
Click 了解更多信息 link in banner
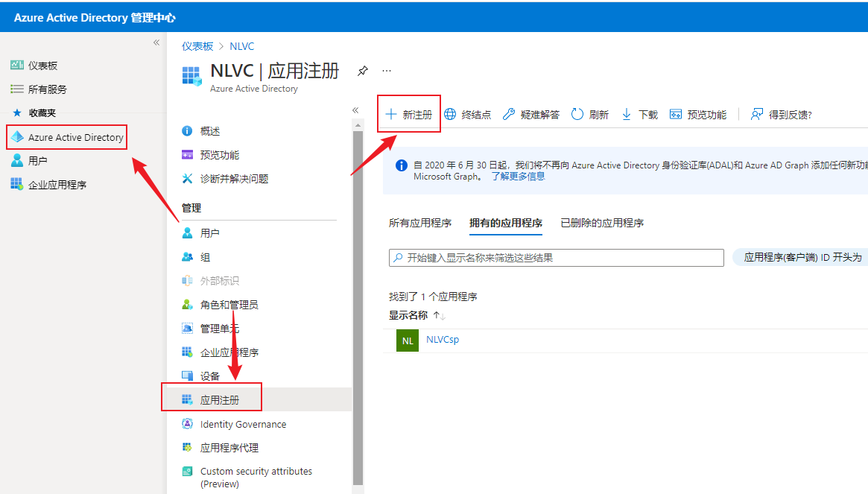518,176
